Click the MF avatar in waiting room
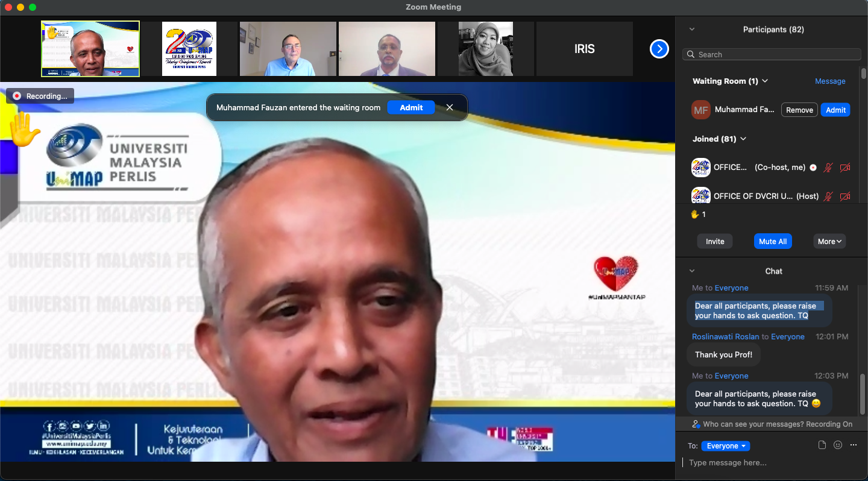Viewport: 868px width, 481px height. click(x=700, y=110)
